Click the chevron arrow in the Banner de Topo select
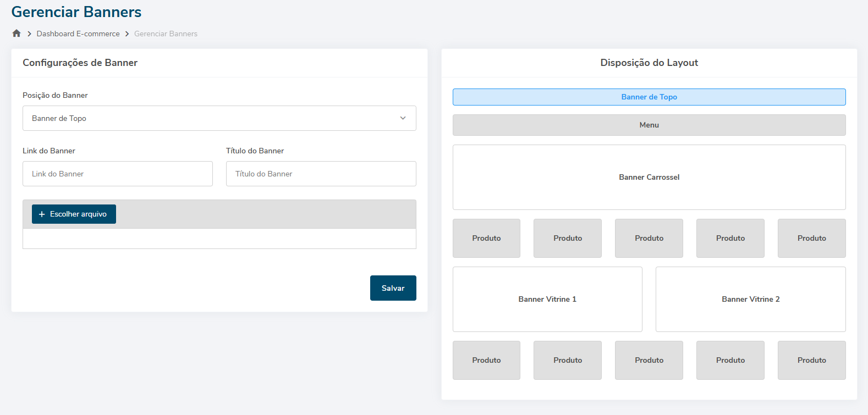 pos(403,118)
